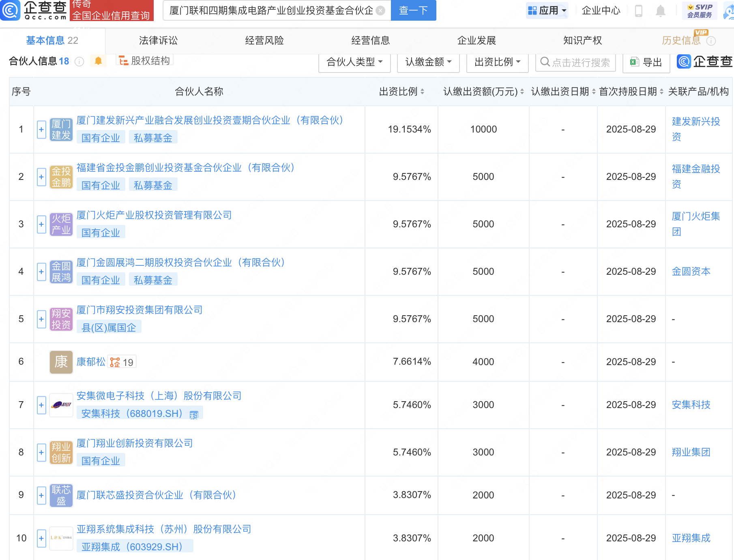Switch to the 知识产权 tab
734x560 pixels.
pyautogui.click(x=582, y=41)
